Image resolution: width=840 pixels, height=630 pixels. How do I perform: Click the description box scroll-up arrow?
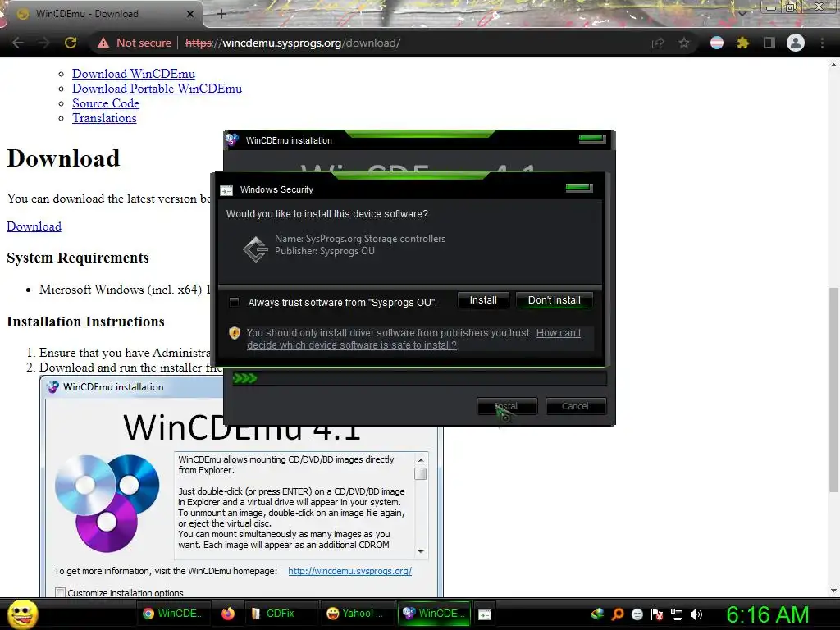click(x=421, y=460)
